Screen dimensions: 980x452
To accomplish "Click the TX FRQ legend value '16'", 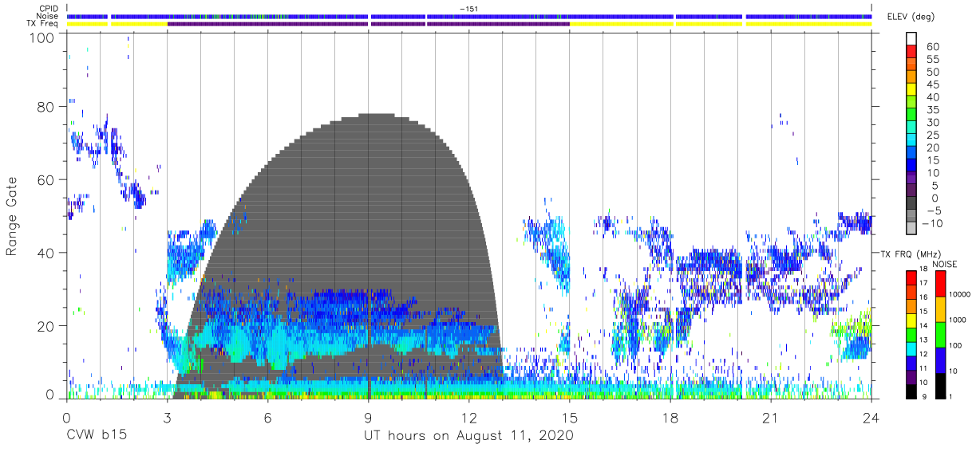I will click(x=923, y=297).
